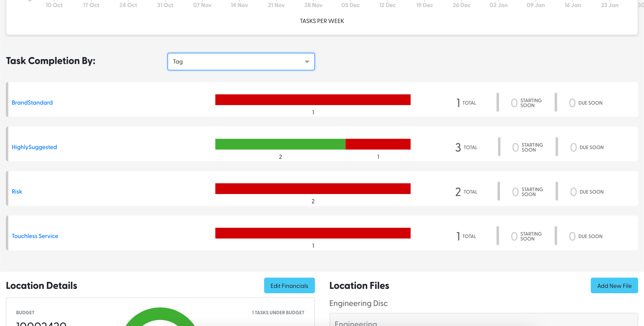Click the red bar in BrandStandard row

(x=313, y=99)
